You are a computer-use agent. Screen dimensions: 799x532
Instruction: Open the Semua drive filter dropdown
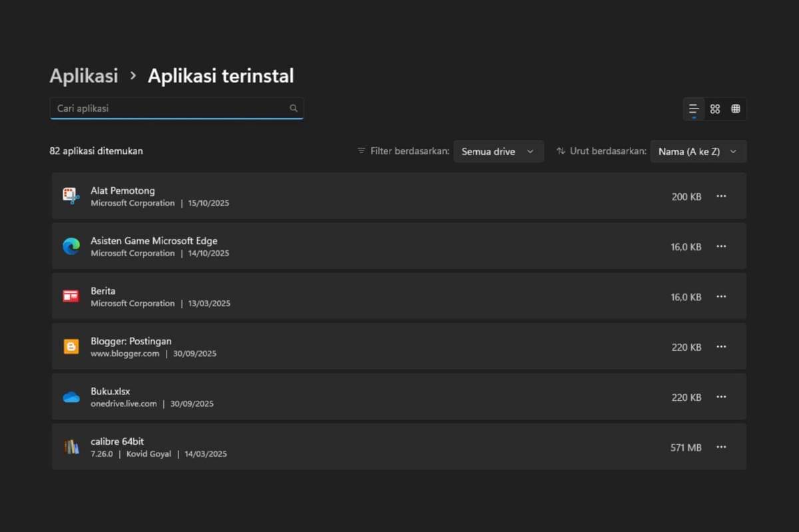[498, 151]
